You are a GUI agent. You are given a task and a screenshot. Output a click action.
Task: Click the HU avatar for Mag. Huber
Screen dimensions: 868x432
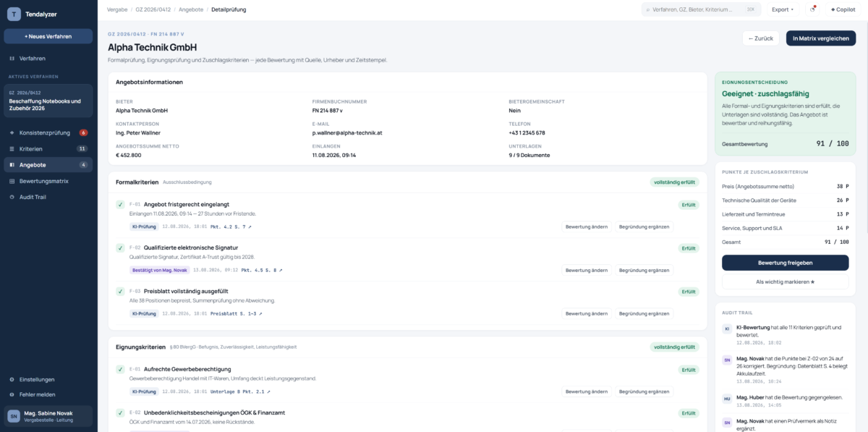(x=727, y=399)
